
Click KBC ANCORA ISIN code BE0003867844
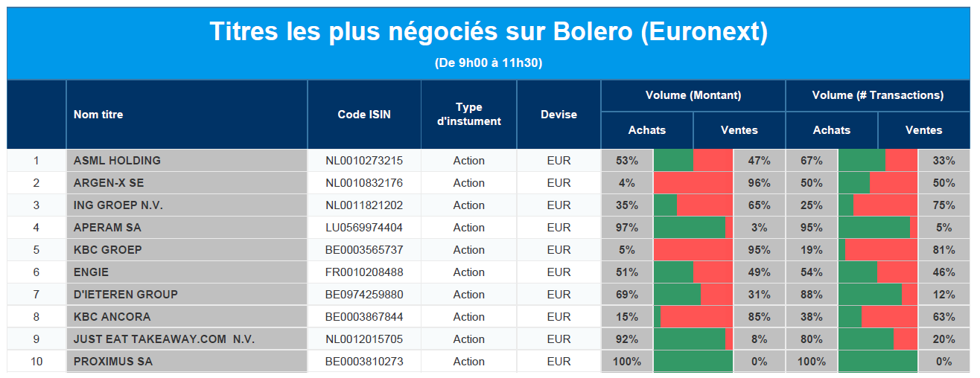point(364,316)
